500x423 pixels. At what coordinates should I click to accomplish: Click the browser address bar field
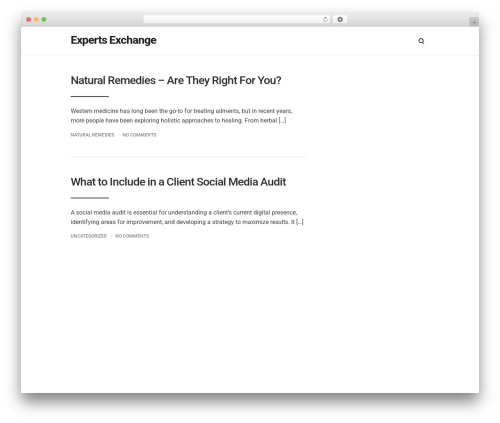tap(237, 19)
